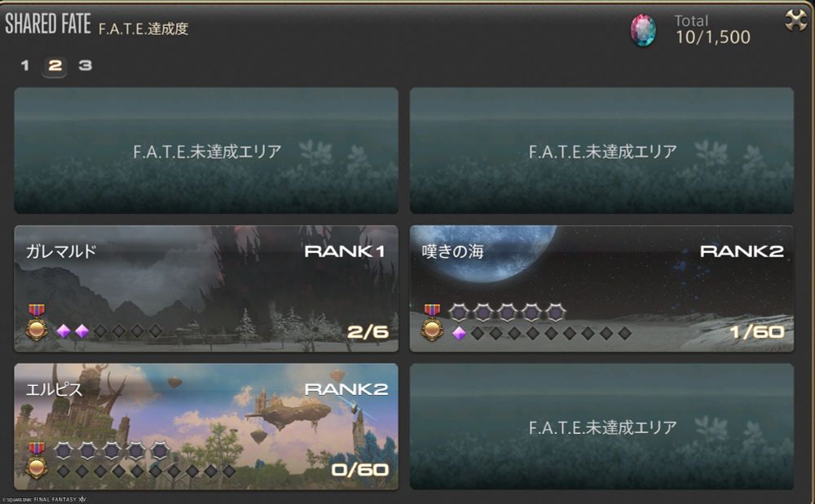Image resolution: width=815 pixels, height=504 pixels.
Task: Click first star badge in 嘆きの海 panel
Action: point(459,313)
